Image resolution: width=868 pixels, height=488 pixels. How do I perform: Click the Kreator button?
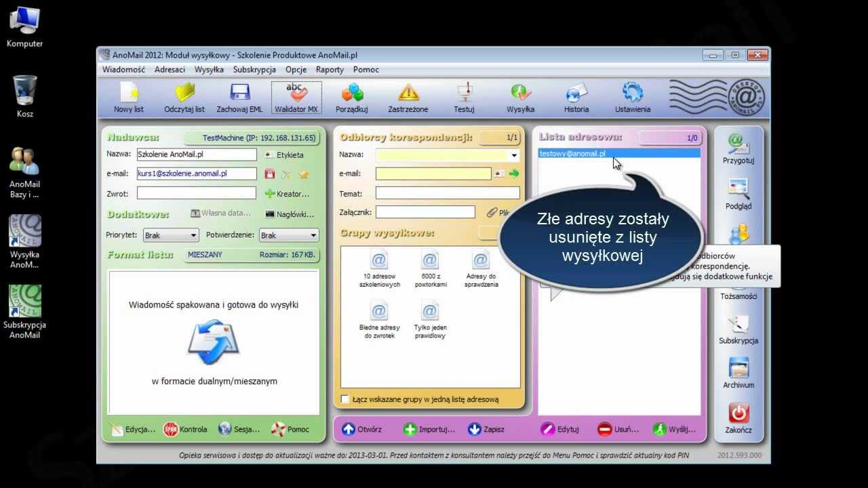pyautogui.click(x=288, y=194)
